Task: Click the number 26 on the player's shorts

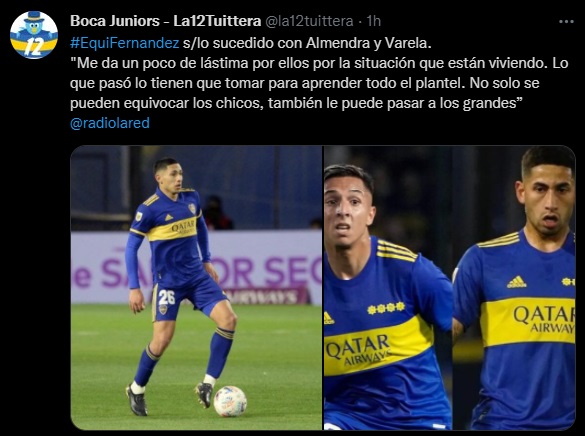Action: [166, 297]
